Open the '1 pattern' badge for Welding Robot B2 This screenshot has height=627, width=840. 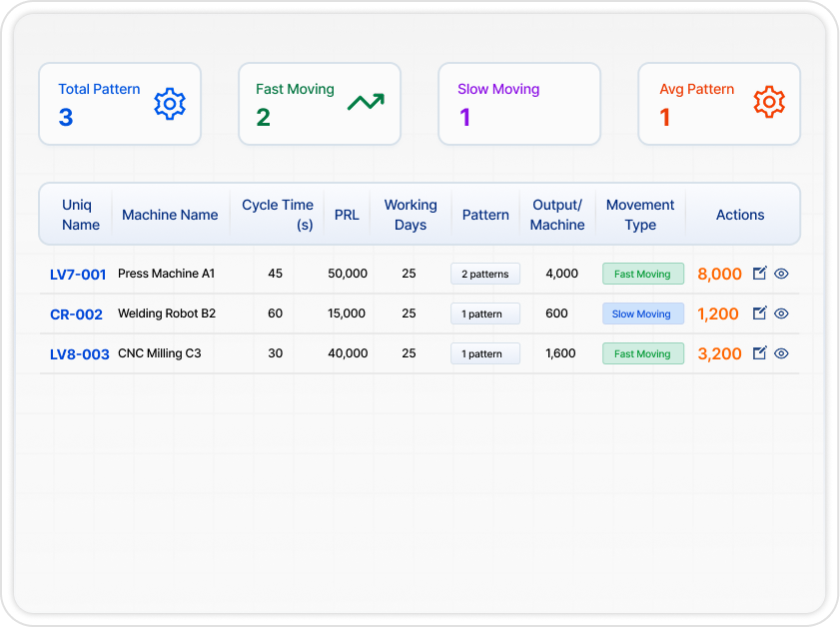coord(485,313)
